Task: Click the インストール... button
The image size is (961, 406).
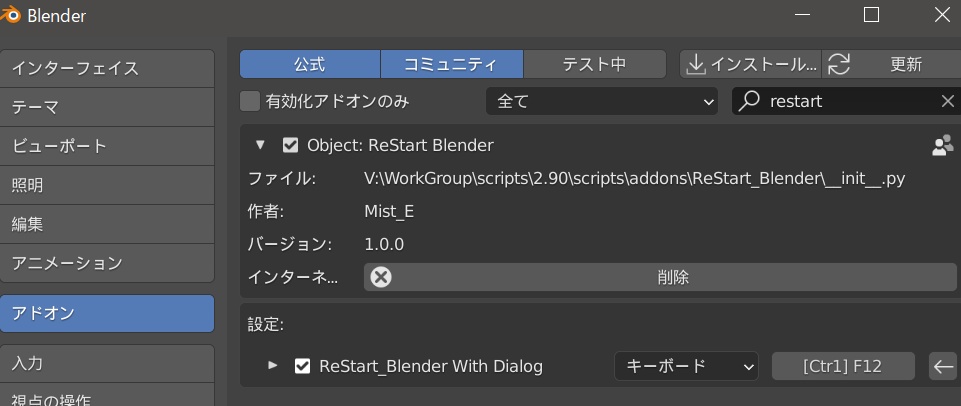Action: [x=750, y=64]
